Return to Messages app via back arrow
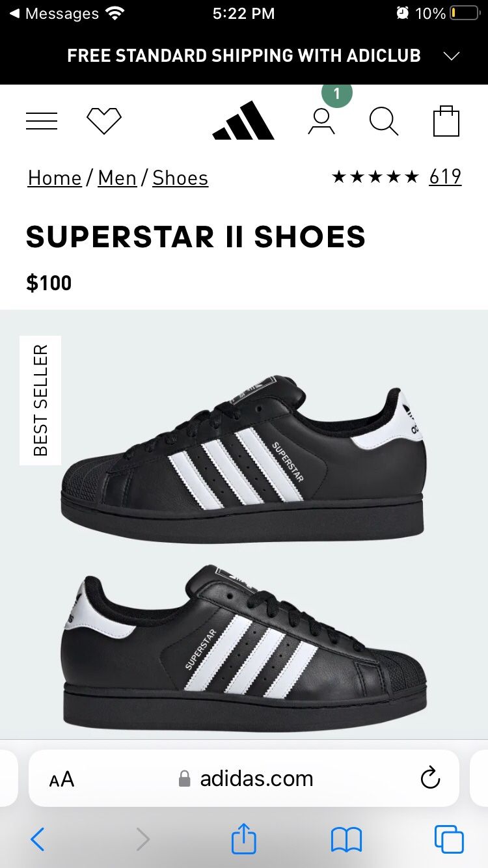This screenshot has height=868, width=488. coord(53,13)
